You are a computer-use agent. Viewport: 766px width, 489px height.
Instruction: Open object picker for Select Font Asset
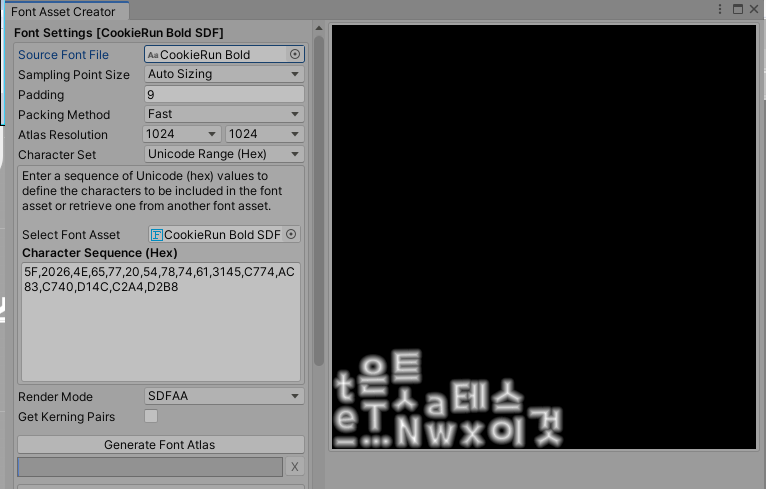click(291, 234)
